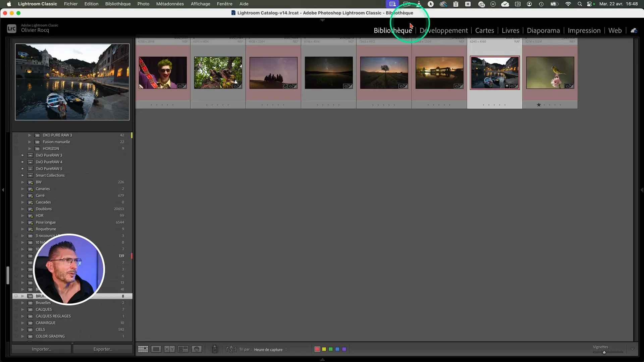Show the filmstrip via the bottom arrow
Screen dimensions: 644x362
click(322, 360)
